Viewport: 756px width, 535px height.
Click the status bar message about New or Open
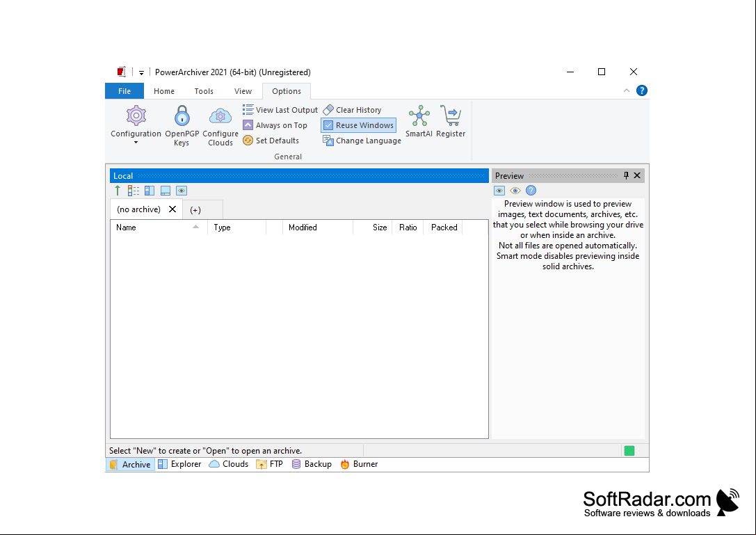pyautogui.click(x=205, y=451)
